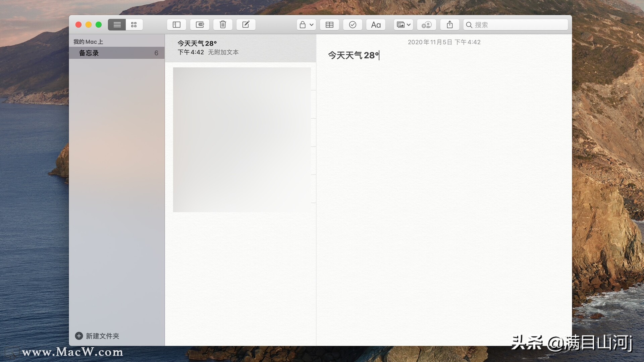Open the photo media dropdown

pos(403,25)
